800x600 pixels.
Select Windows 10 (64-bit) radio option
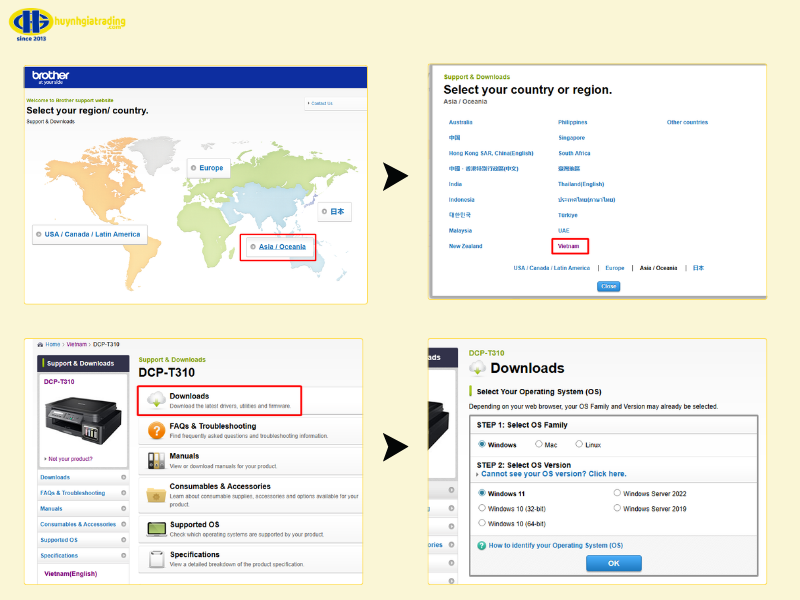[482, 523]
